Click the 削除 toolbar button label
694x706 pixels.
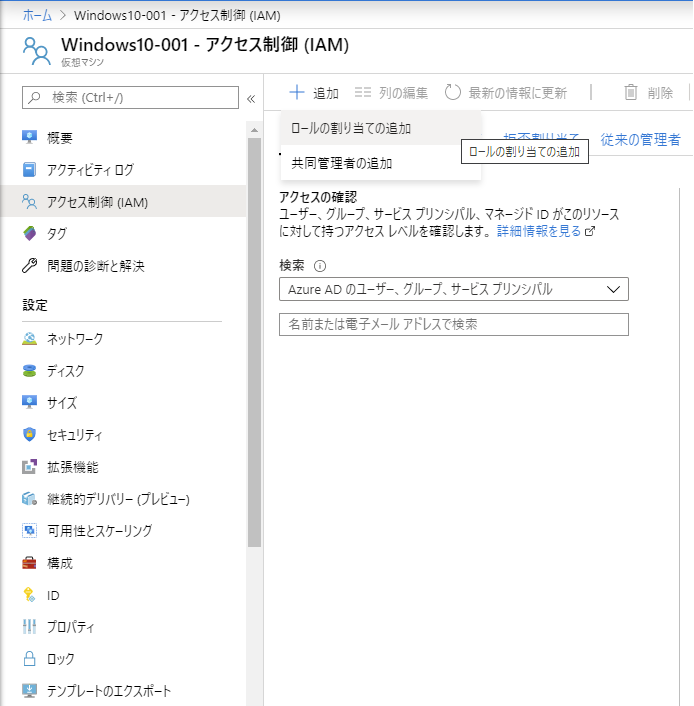pyautogui.click(x=660, y=93)
